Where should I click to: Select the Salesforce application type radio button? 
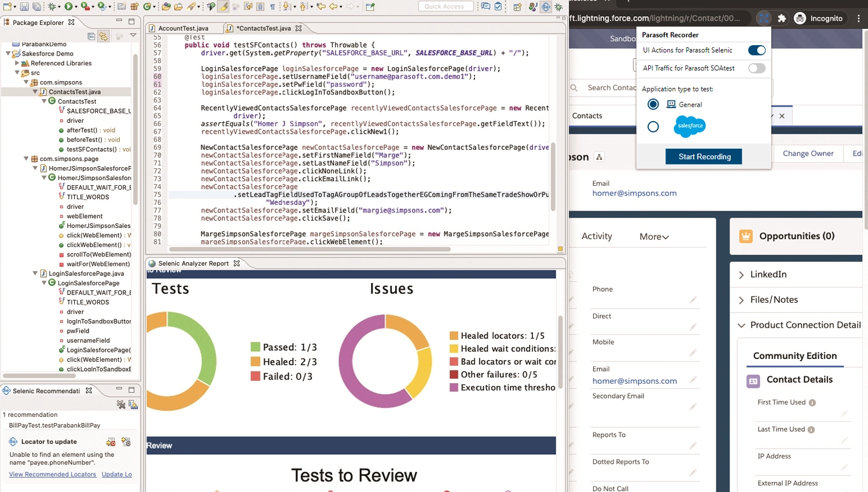(653, 127)
